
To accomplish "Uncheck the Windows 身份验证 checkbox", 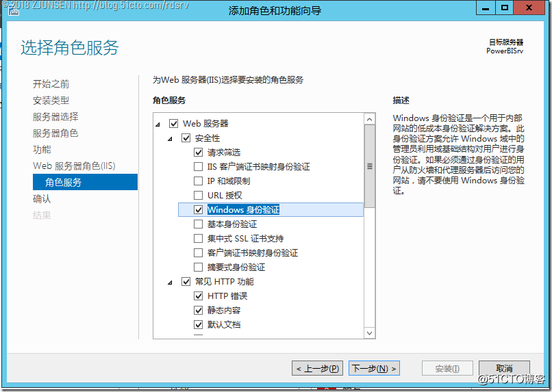I will click(198, 209).
